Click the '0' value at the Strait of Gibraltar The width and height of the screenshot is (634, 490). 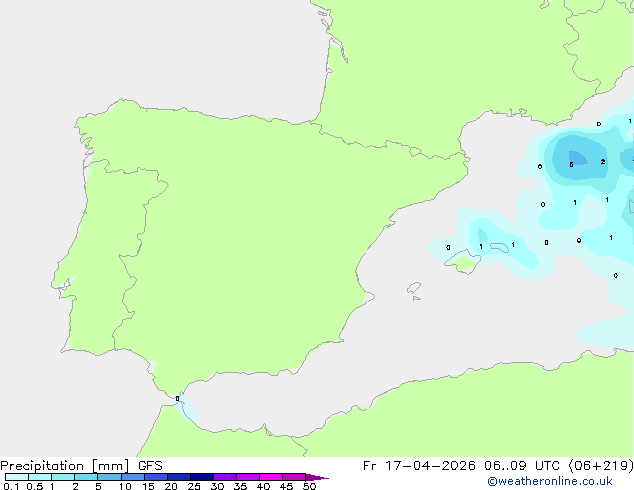click(x=178, y=399)
